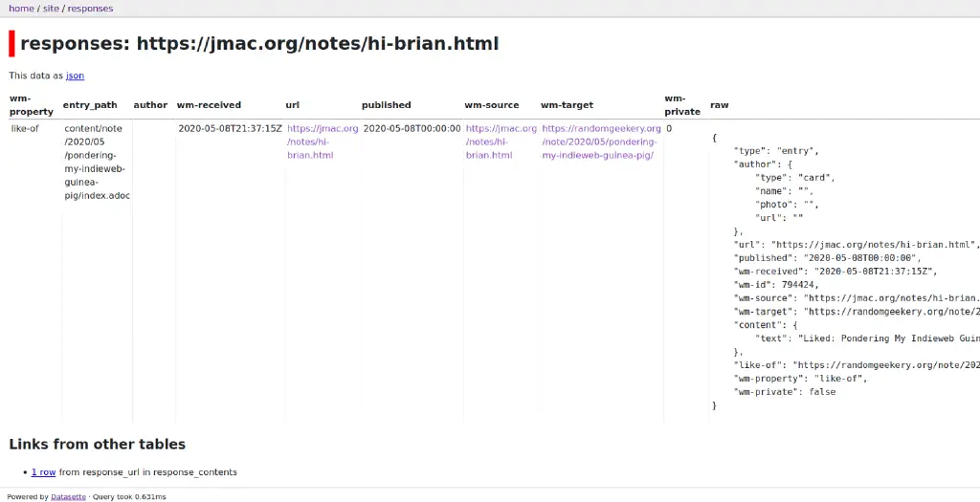The width and height of the screenshot is (980, 502).
Task: Select the author column header
Action: point(150,105)
